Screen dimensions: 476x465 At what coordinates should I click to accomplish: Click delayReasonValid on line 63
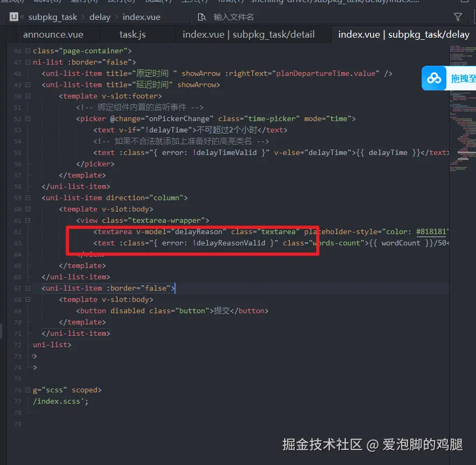click(x=230, y=243)
